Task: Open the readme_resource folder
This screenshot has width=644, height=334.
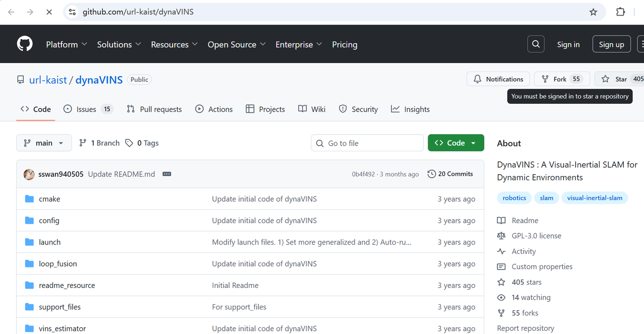Action: point(67,285)
